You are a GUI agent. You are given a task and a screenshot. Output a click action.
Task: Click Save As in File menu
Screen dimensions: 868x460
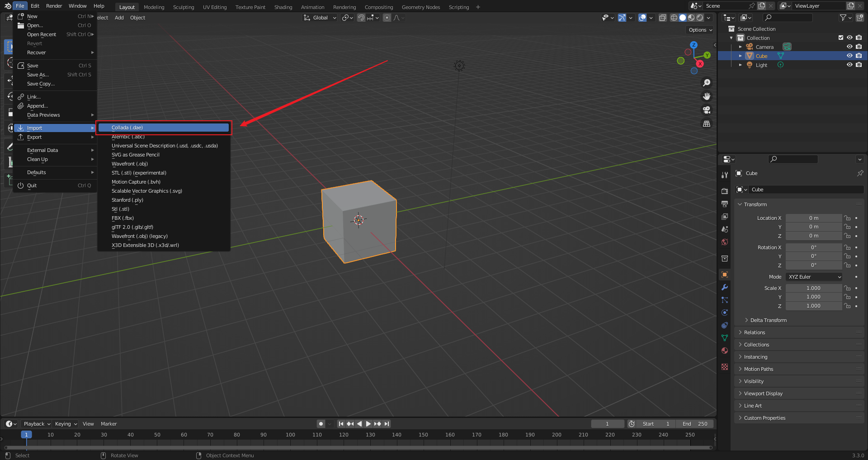click(55, 75)
